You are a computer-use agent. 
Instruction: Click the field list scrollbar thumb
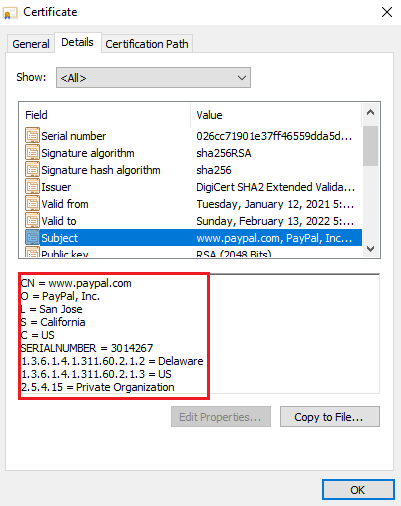(370, 146)
